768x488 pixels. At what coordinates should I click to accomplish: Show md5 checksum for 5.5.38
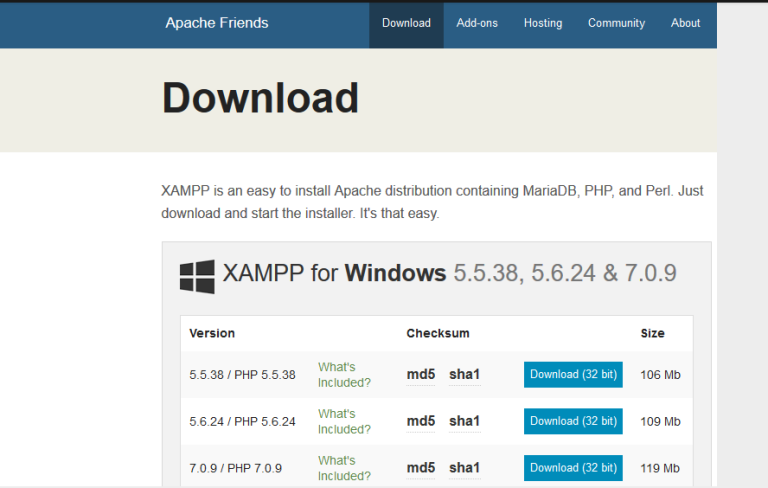click(421, 374)
